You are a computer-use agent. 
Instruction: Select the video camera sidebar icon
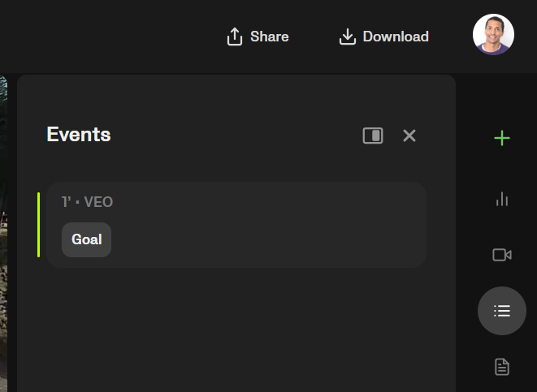tap(502, 255)
